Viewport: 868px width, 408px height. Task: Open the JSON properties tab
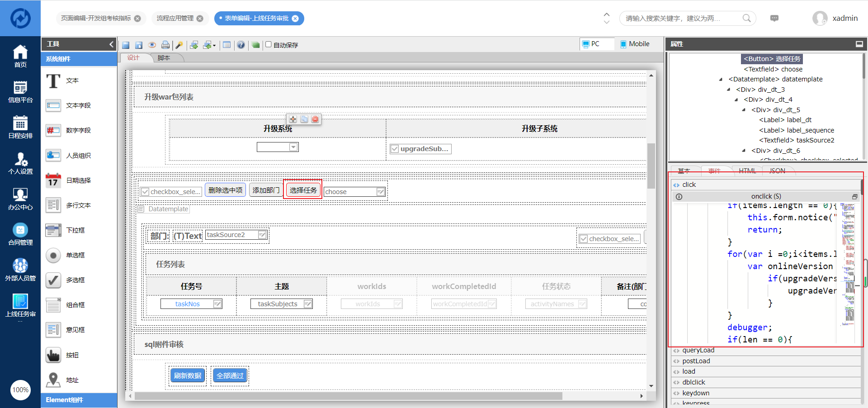tap(777, 171)
